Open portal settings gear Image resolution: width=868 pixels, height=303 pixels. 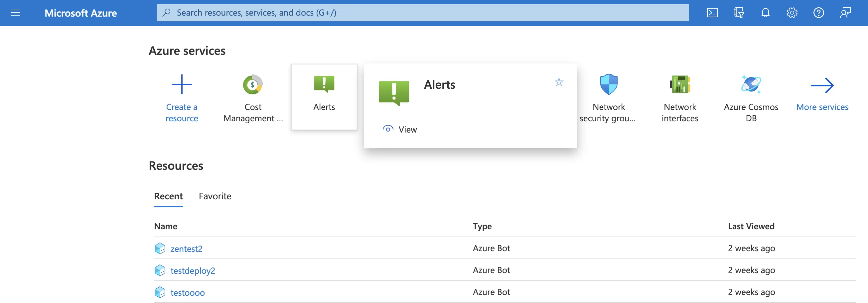[x=792, y=13]
